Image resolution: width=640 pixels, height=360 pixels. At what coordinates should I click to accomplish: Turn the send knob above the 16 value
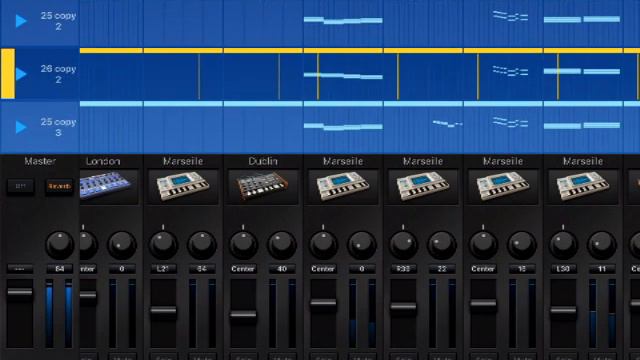coord(522,245)
